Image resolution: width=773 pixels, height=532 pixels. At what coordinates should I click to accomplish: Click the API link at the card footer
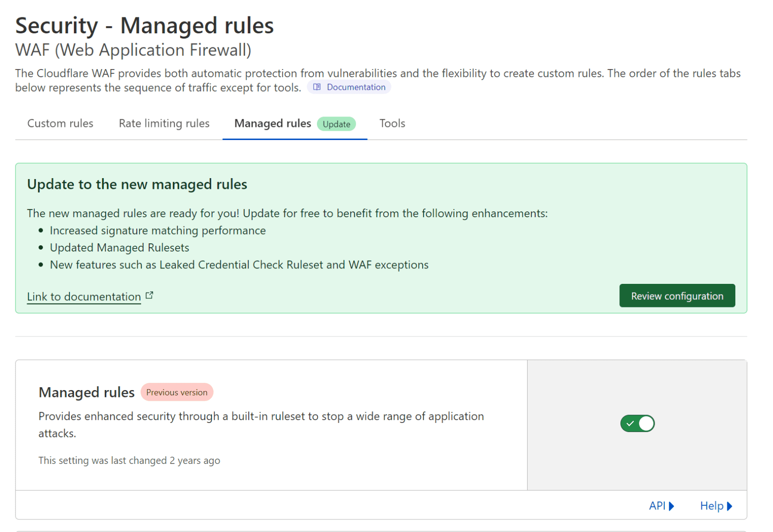(657, 505)
